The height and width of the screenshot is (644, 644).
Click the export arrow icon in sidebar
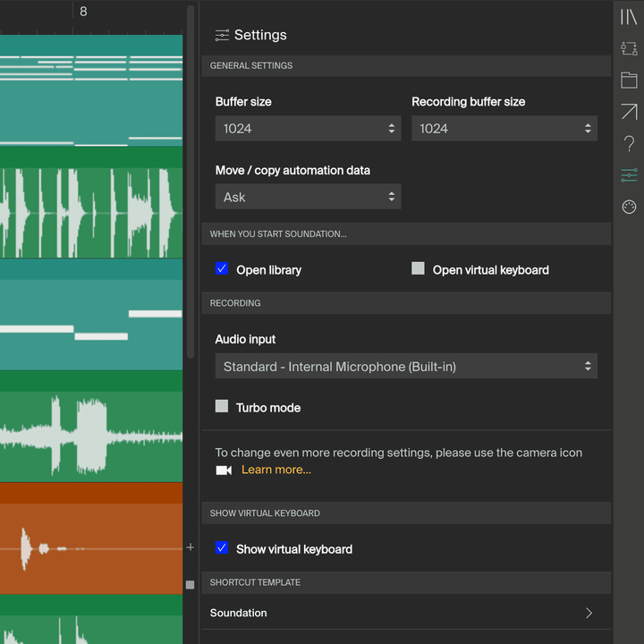tap(629, 112)
